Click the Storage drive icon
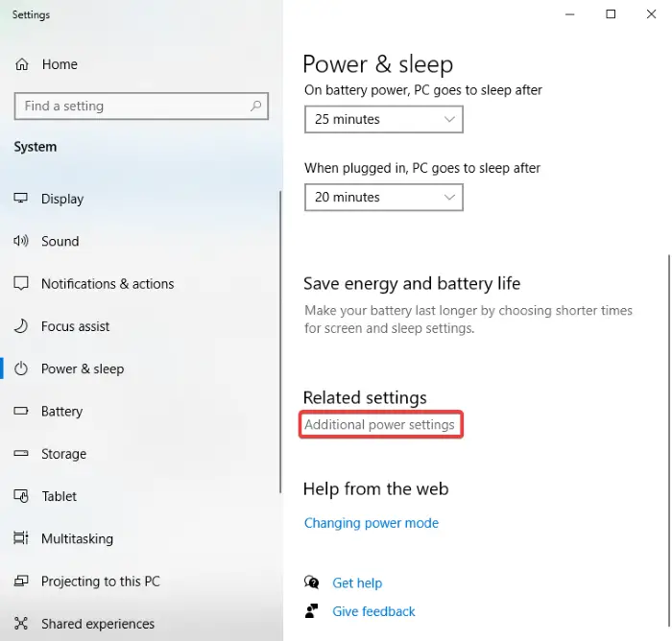The image size is (672, 641). (x=20, y=453)
